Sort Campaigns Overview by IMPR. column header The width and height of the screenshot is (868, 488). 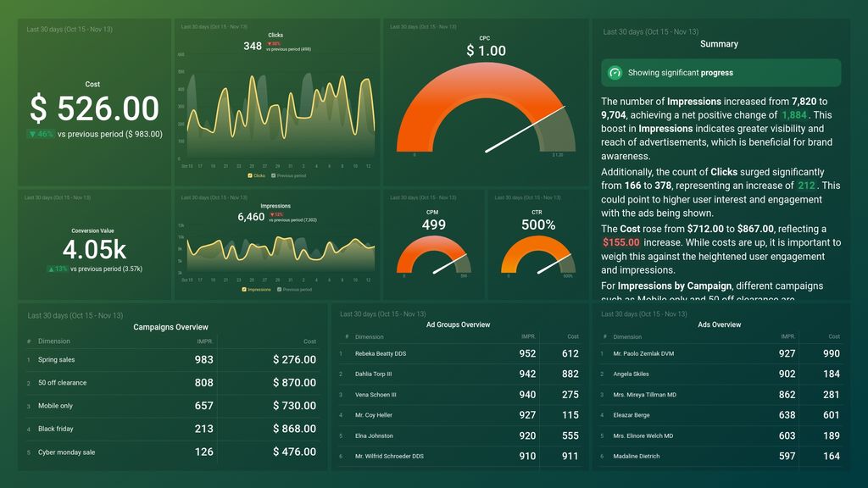[x=205, y=341]
